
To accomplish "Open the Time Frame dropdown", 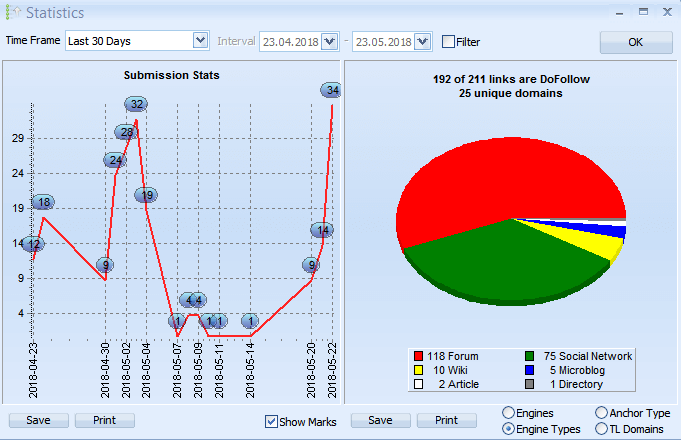I will [199, 41].
